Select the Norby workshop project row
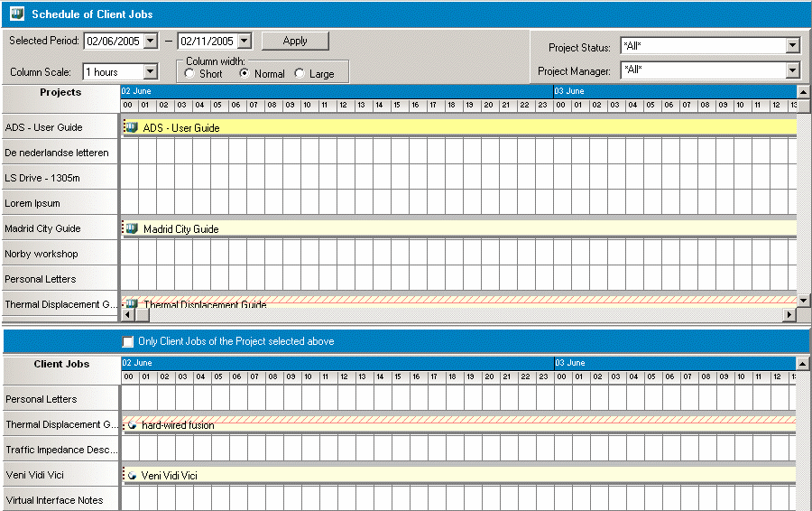812x511 pixels. pos(60,254)
